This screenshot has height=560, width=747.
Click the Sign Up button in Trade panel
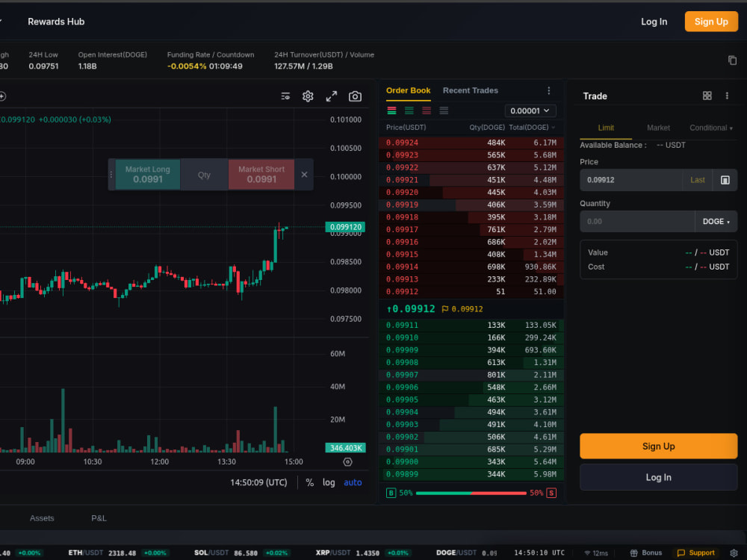click(x=658, y=447)
